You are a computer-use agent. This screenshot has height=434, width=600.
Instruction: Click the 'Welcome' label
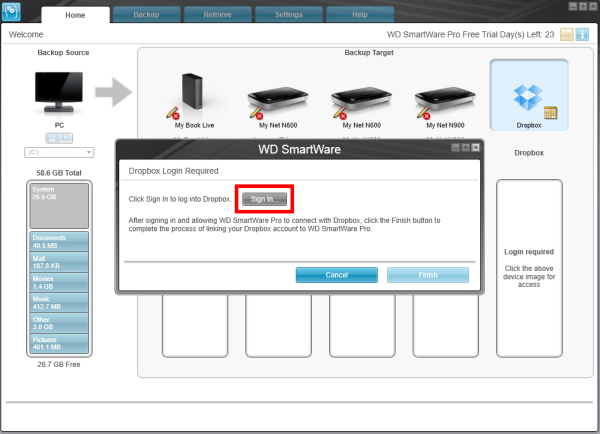[26, 34]
